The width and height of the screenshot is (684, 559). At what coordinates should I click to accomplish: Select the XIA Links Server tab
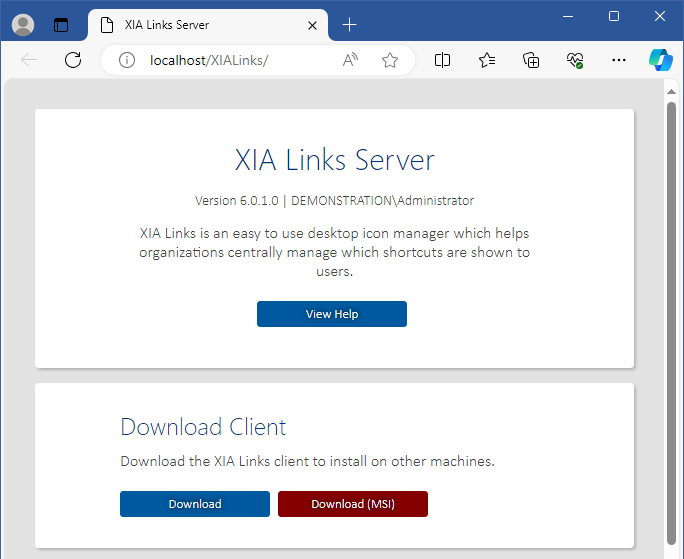(208, 25)
